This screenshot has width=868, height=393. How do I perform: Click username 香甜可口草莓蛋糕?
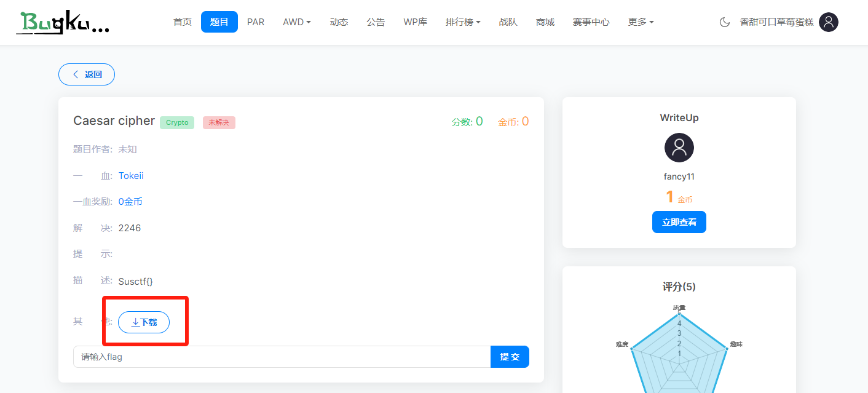click(x=777, y=22)
